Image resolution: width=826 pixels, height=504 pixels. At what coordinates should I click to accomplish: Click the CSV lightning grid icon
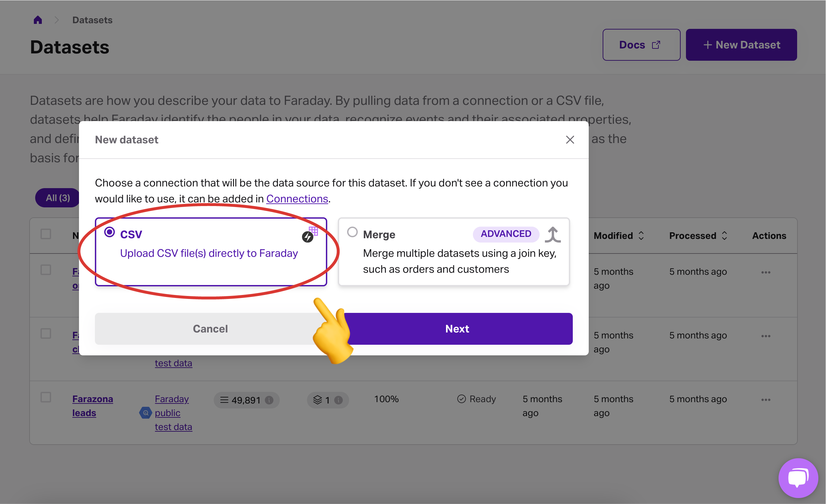(x=309, y=235)
